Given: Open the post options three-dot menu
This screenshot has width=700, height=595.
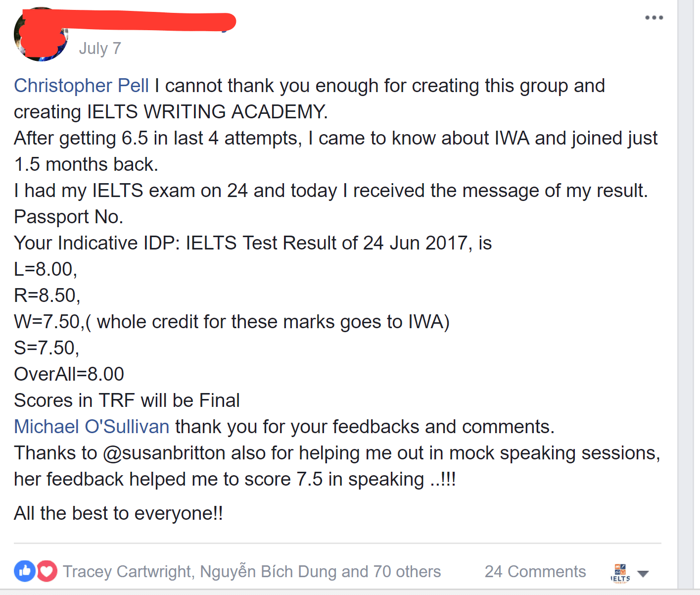Looking at the screenshot, I should pos(653,18).
